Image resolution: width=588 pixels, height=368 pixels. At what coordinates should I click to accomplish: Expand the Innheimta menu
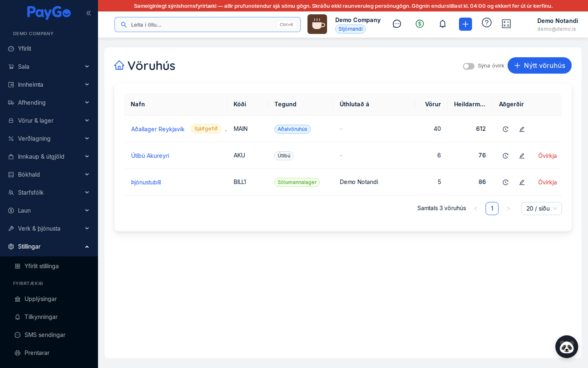point(49,85)
